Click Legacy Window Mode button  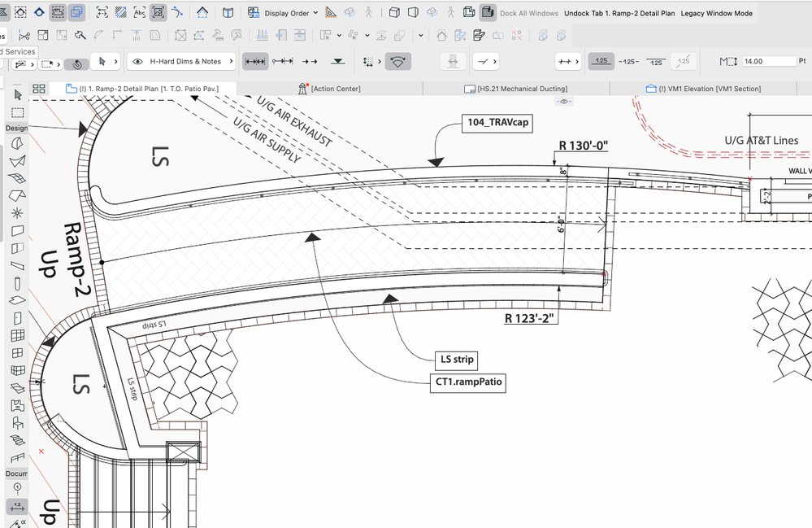point(716,13)
